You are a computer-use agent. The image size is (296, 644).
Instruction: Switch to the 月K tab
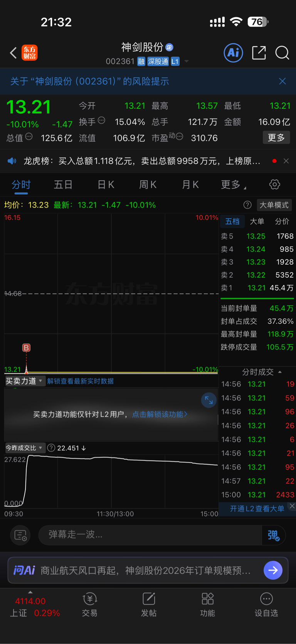[x=190, y=185]
